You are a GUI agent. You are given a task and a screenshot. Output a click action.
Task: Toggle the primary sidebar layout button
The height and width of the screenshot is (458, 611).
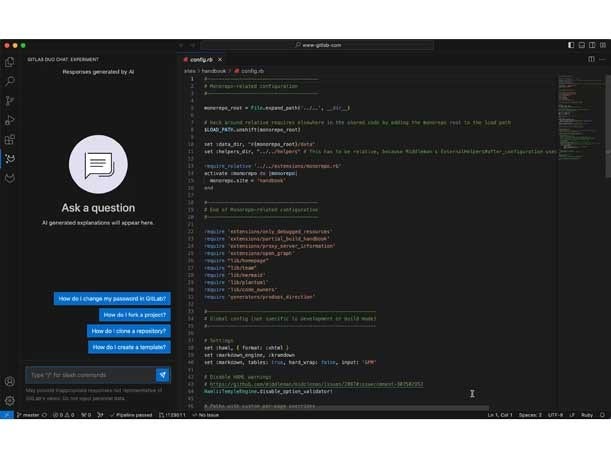click(570, 45)
